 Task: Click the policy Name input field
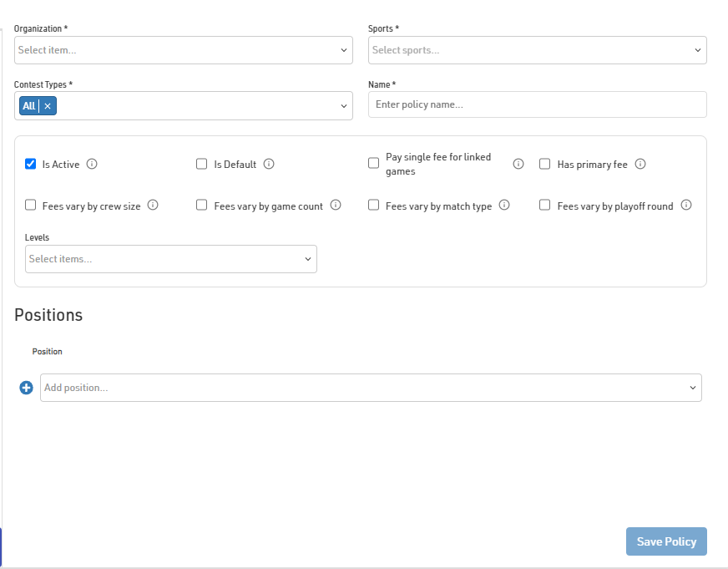[x=537, y=104]
